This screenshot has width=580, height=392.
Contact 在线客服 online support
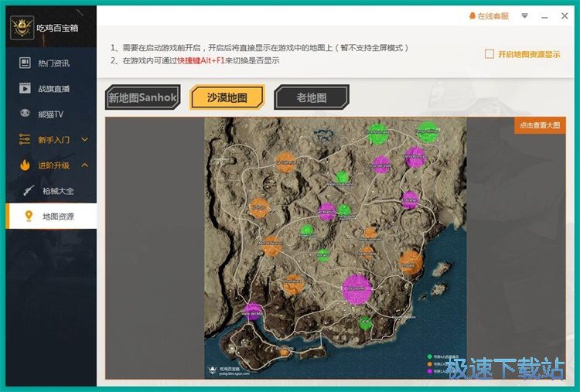click(489, 16)
